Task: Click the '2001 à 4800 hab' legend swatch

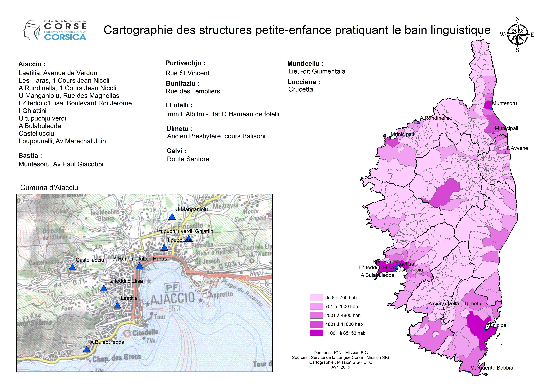Action: 316,315
